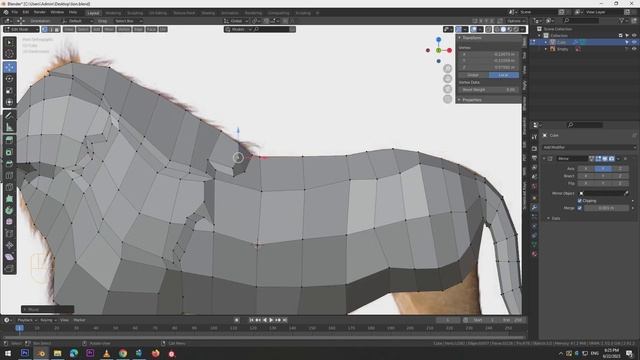Viewport: 640px width, 360px height.
Task: Activate the Transform tool in toolbar
Action: click(9, 102)
